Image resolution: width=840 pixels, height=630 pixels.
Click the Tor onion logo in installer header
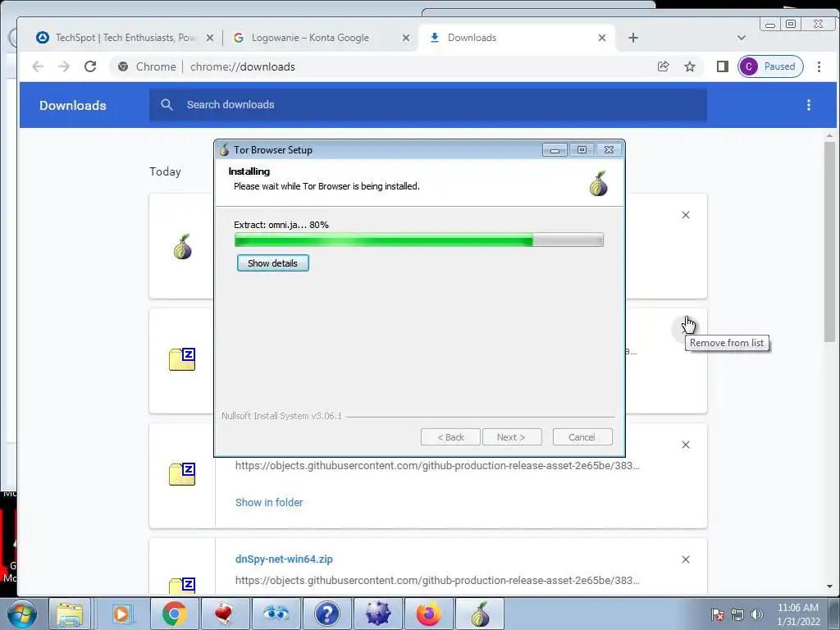tap(598, 184)
